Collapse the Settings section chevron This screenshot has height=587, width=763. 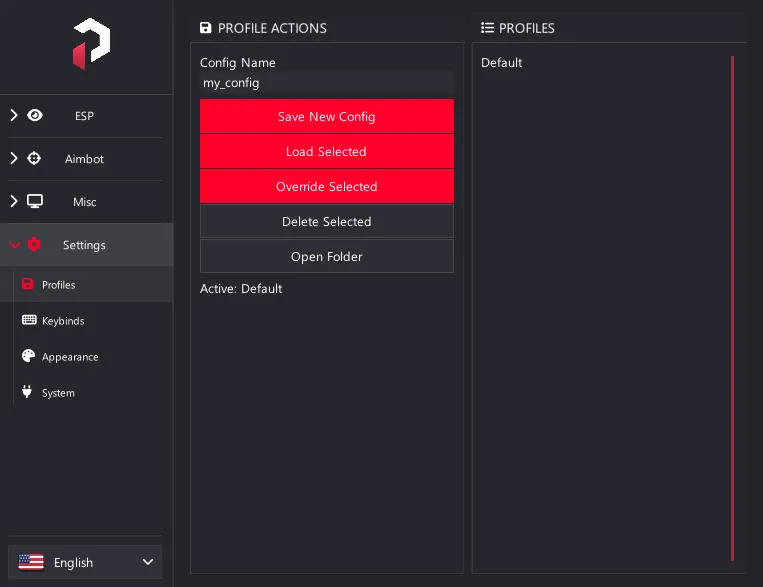click(15, 245)
